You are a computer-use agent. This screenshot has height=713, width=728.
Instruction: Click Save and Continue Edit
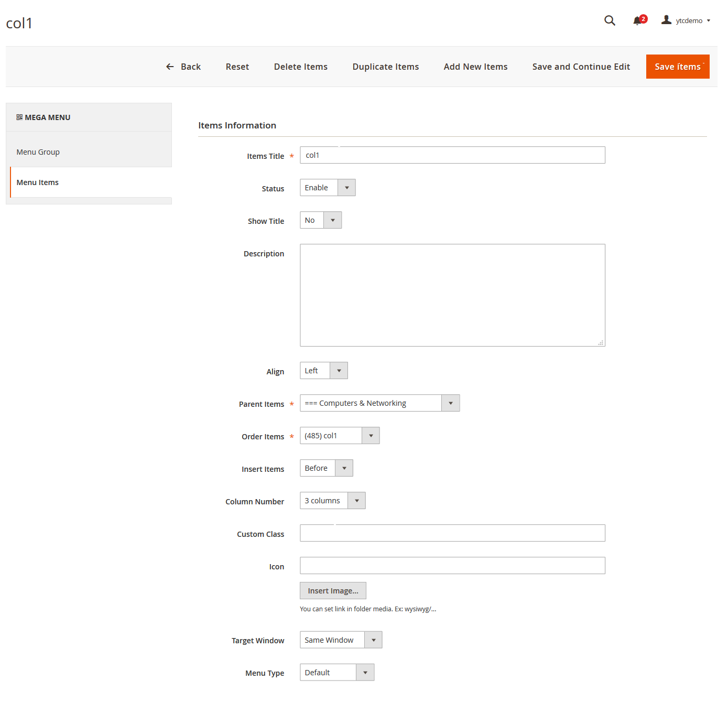tap(581, 67)
